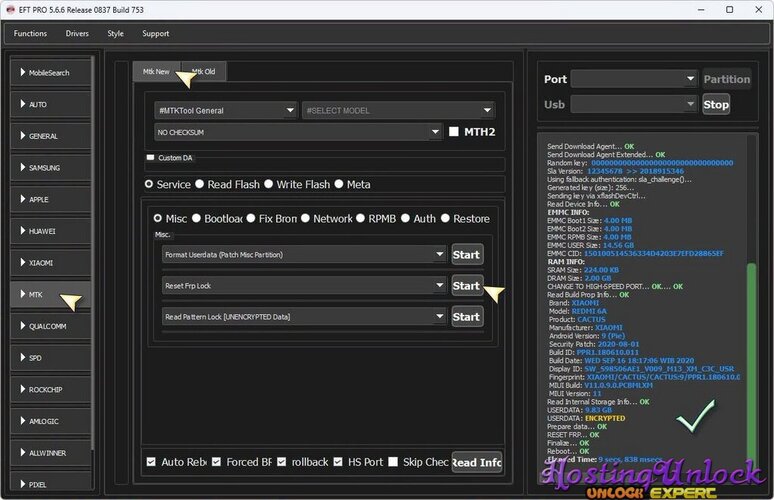Click the Read Info button
Image resolution: width=774 pixels, height=500 pixels.
[476, 462]
